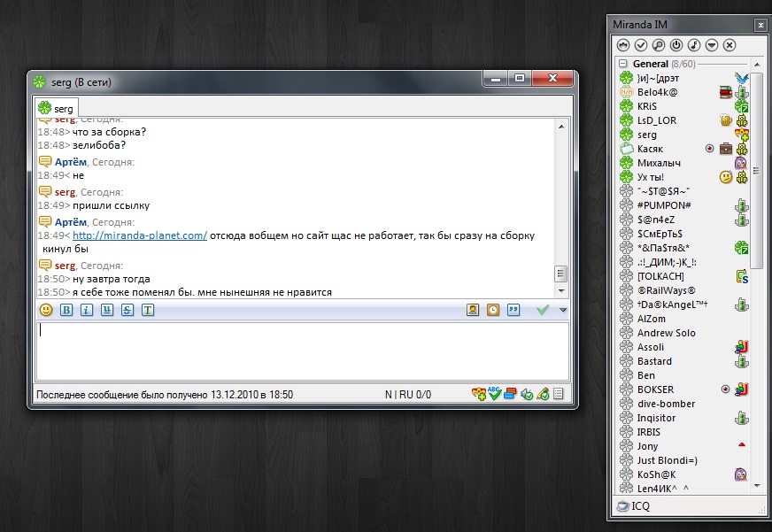772x532 pixels.
Task: Toggle bold text formatting
Action: [x=66, y=310]
